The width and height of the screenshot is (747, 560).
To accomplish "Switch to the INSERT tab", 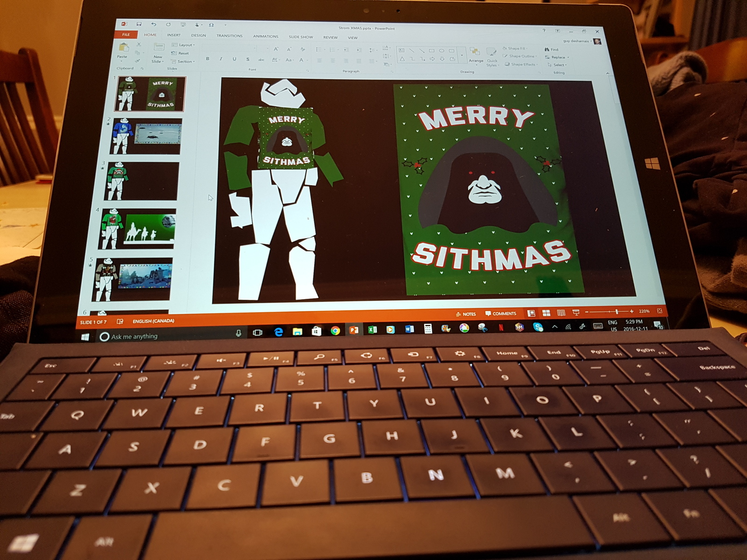I will pyautogui.click(x=174, y=35).
